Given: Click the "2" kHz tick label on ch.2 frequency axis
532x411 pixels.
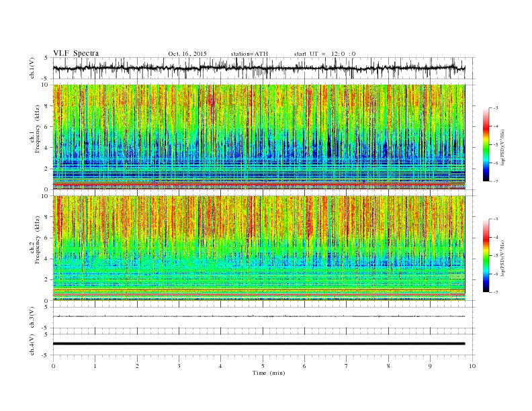Looking at the screenshot, I should [46, 280].
